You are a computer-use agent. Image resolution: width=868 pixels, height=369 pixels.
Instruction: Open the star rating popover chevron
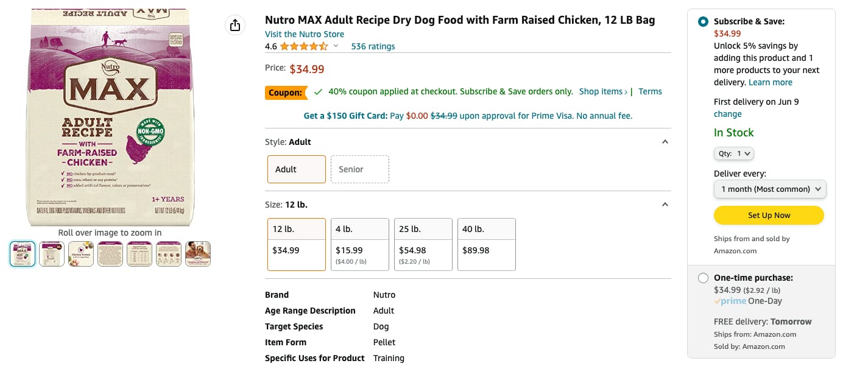coord(336,46)
